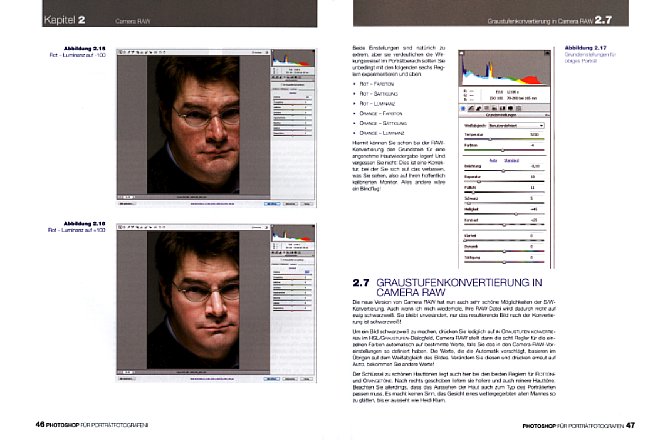Adjust the Belichtung slider in Abbildung 2.17
Image resolution: width=668 pixels, height=440 pixels.
coord(504,171)
